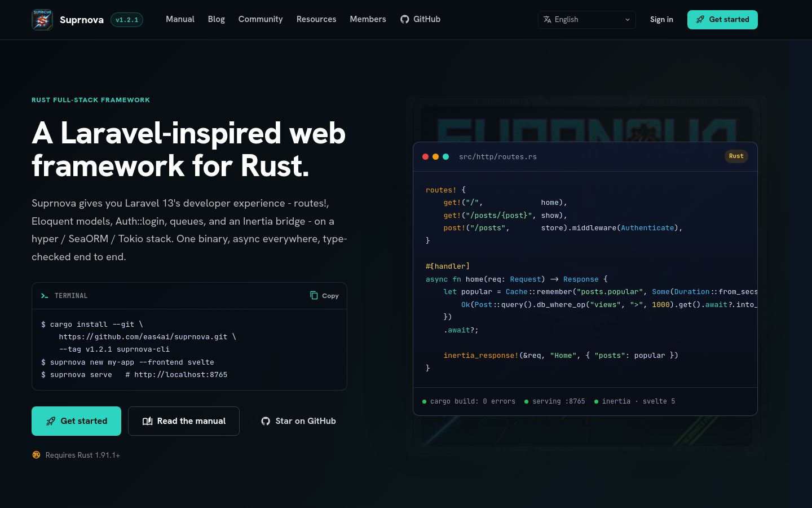812x508 pixels.
Task: Copy the terminal install commands
Action: (x=324, y=296)
